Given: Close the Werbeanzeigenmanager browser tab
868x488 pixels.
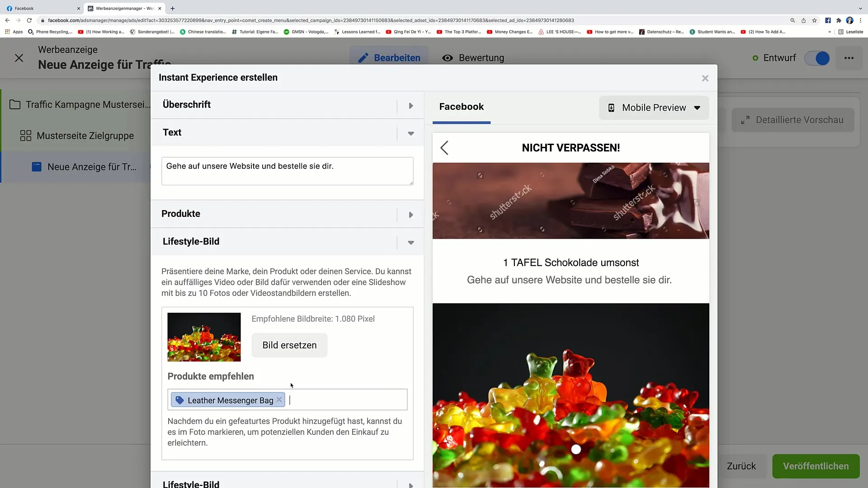Looking at the screenshot, I should pyautogui.click(x=160, y=9).
